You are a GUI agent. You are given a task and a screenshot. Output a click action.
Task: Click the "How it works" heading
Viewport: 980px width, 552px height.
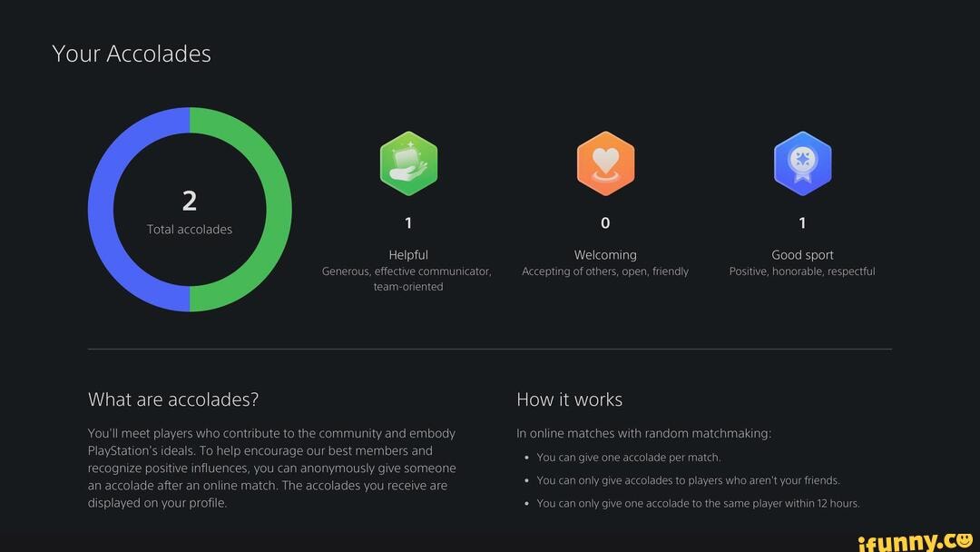(x=569, y=399)
